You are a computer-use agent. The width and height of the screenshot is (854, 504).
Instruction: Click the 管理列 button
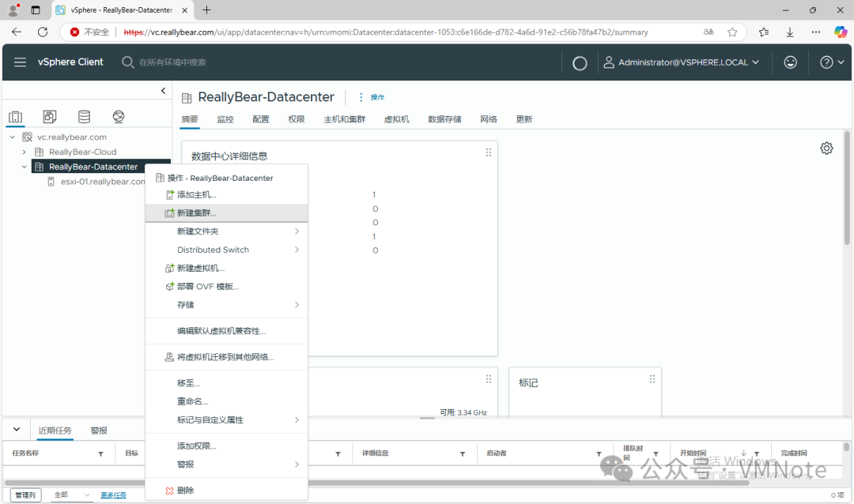coord(25,495)
